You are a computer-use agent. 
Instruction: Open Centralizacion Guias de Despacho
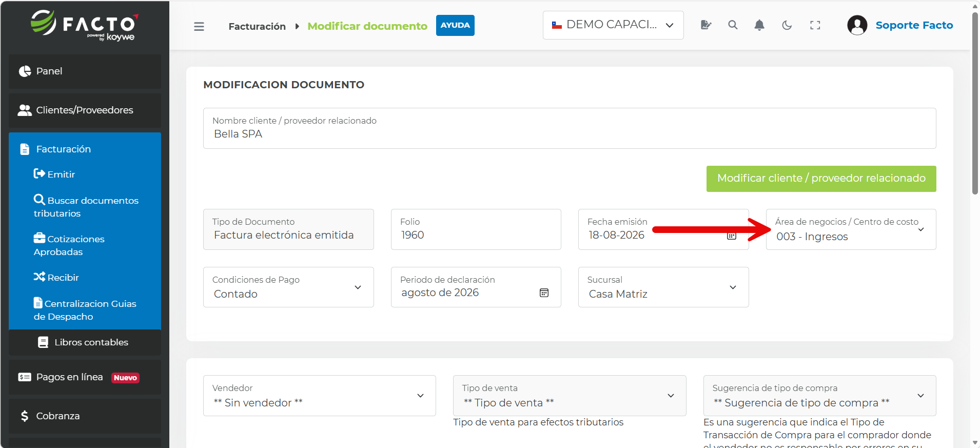[x=85, y=310]
